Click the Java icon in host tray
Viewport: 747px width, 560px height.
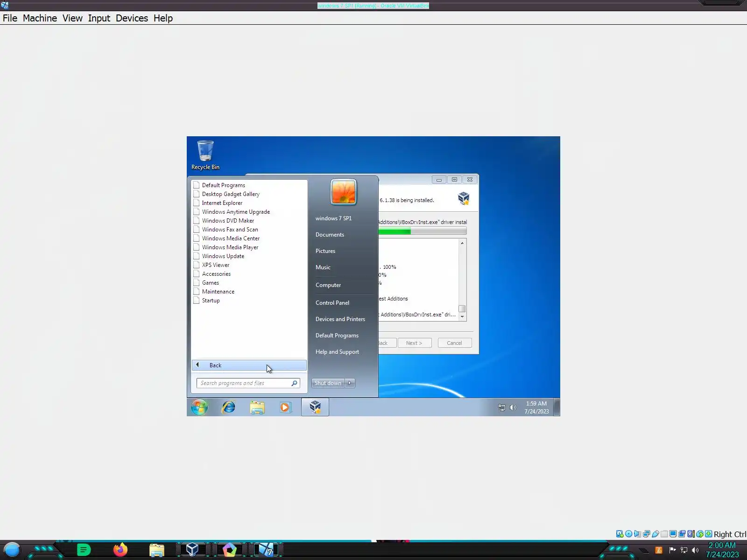(x=659, y=550)
